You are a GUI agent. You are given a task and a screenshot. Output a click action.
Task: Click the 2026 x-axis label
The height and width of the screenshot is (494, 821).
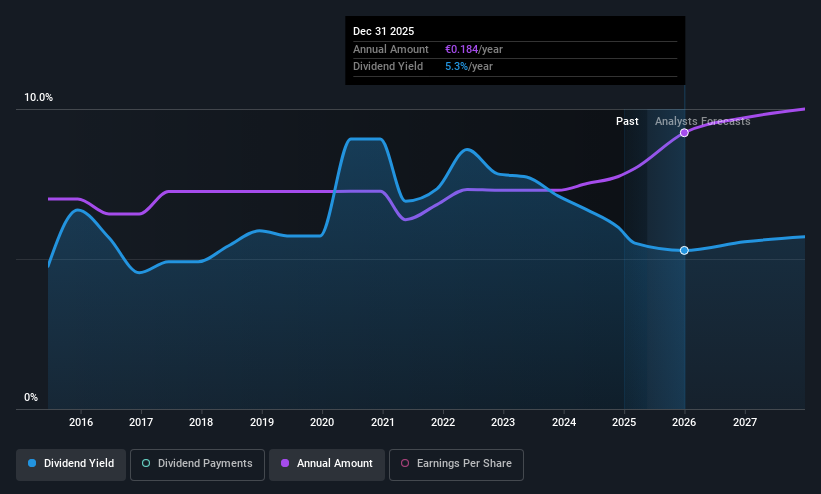tap(684, 422)
